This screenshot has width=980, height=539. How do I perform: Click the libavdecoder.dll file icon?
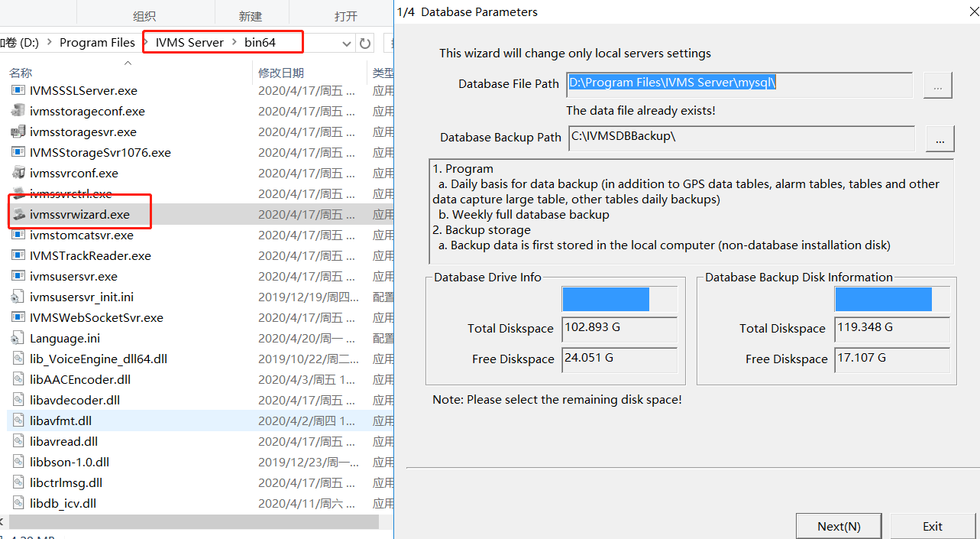(18, 400)
